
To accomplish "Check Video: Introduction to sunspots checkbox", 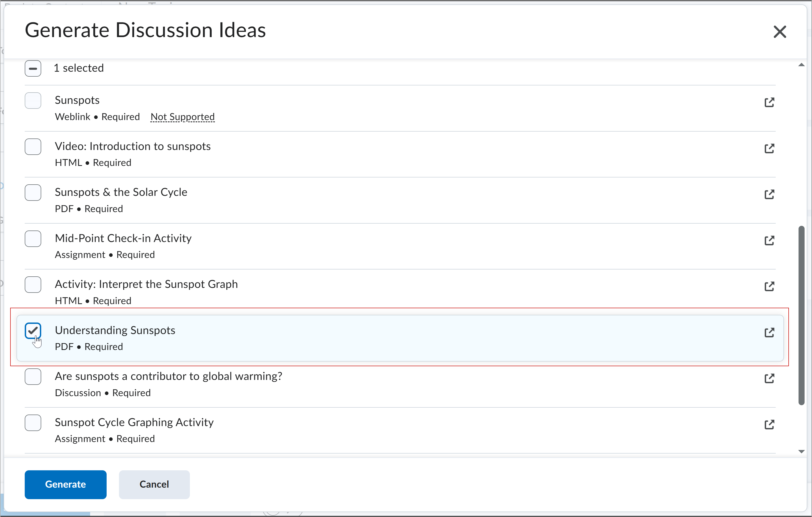I will point(33,147).
